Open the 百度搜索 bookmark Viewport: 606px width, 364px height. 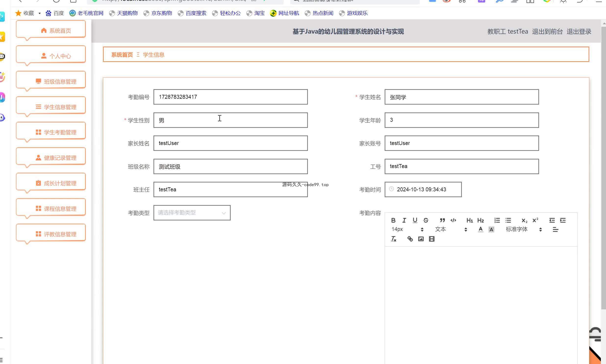point(192,13)
